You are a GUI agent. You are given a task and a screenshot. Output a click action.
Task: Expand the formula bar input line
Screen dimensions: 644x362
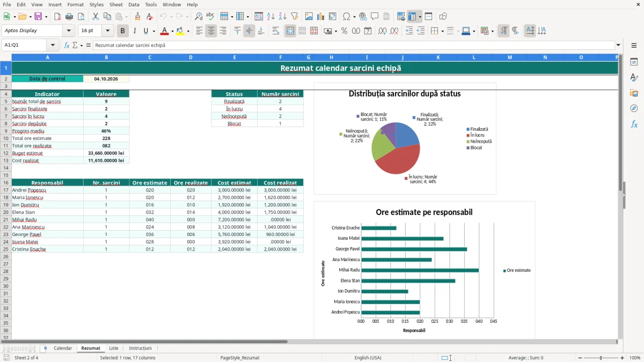pos(619,45)
